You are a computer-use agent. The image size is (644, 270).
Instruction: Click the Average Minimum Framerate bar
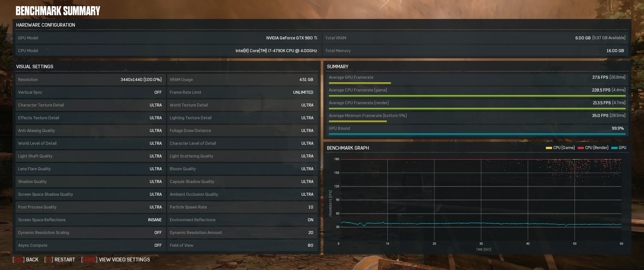[x=358, y=121]
